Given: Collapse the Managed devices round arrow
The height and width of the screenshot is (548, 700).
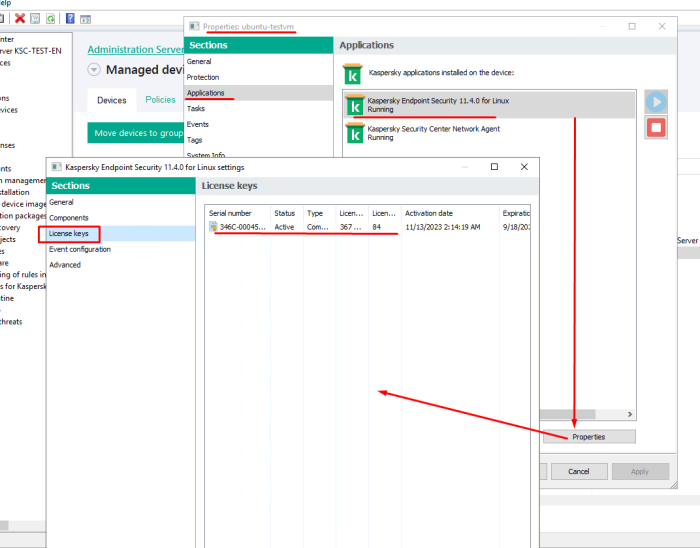Looking at the screenshot, I should coord(94,70).
